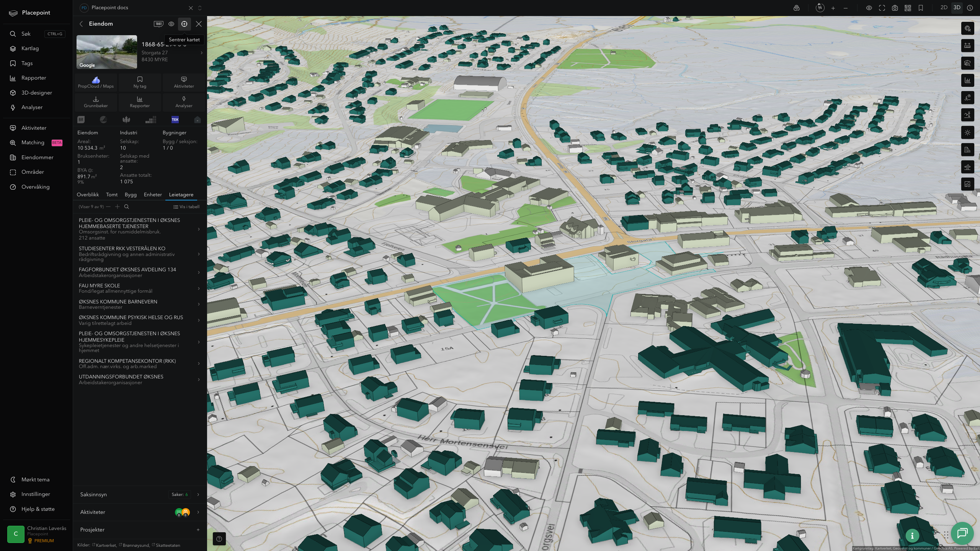The width and height of the screenshot is (980, 551).
Task: Click the Søk search field in sidebar
Action: (x=37, y=34)
